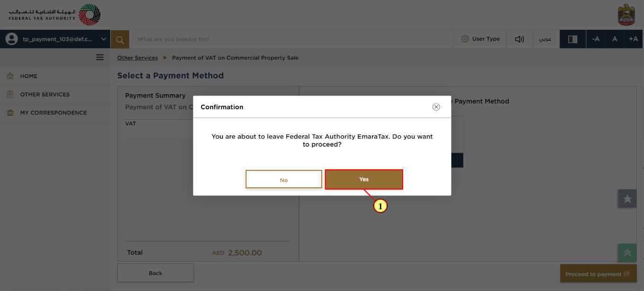644x291 pixels.
Task: Click the favorites star icon
Action: (x=627, y=199)
